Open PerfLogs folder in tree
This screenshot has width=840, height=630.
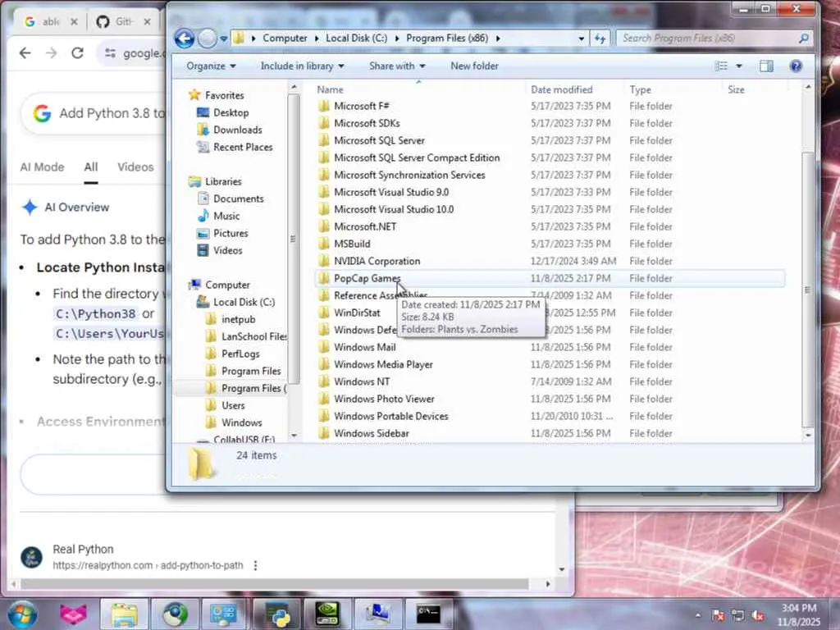coord(240,354)
